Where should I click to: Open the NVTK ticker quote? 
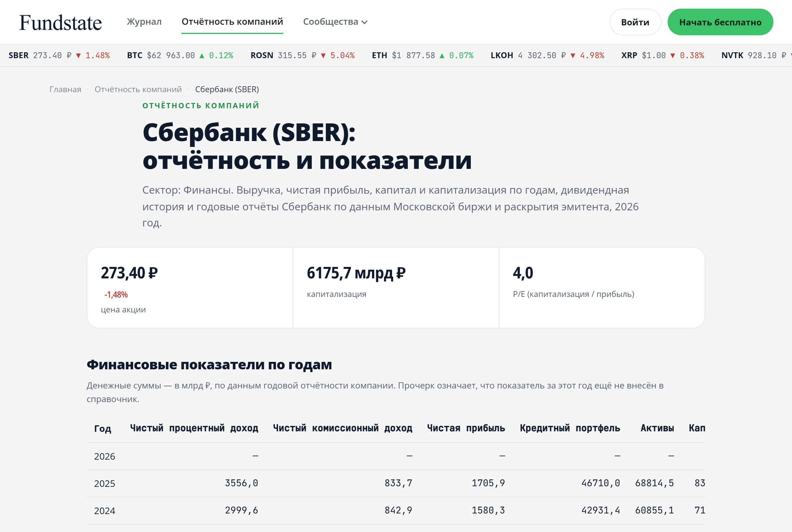tap(756, 55)
